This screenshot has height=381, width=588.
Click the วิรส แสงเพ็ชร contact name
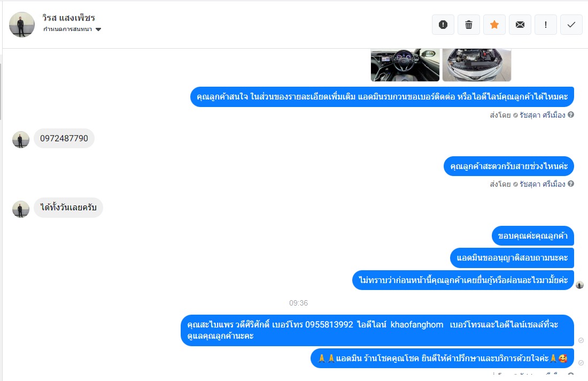(x=68, y=18)
